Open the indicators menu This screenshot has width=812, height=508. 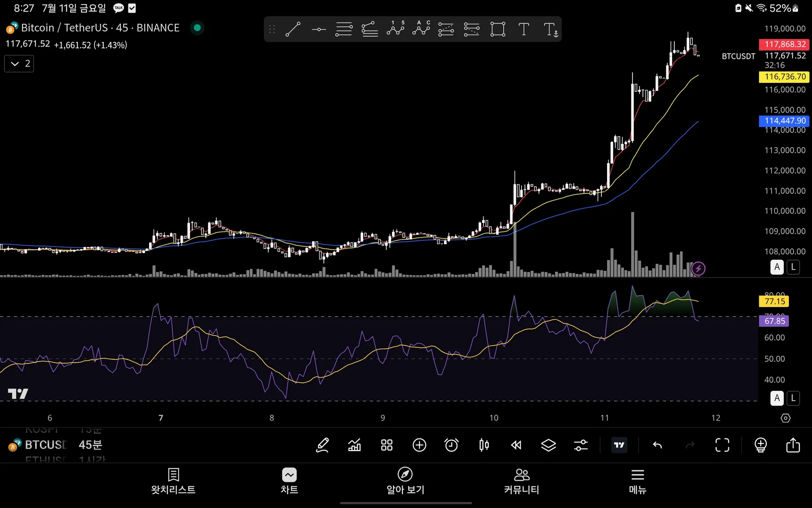pyautogui.click(x=354, y=445)
